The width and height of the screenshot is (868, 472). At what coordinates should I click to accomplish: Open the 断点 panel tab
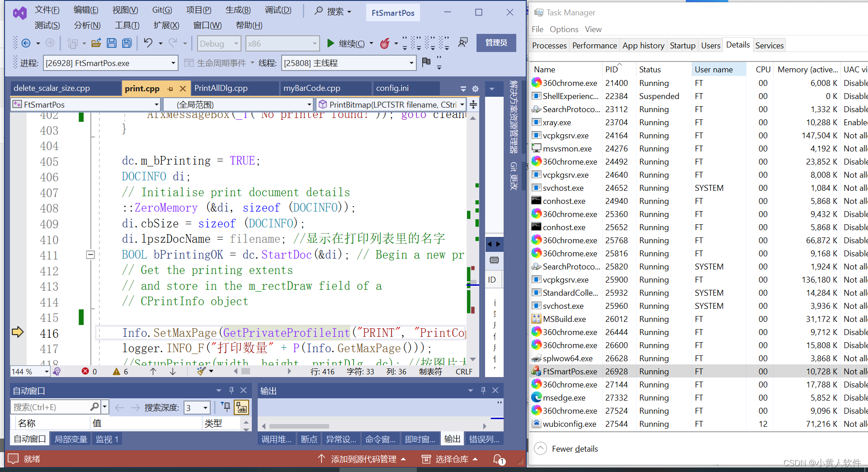(x=309, y=439)
